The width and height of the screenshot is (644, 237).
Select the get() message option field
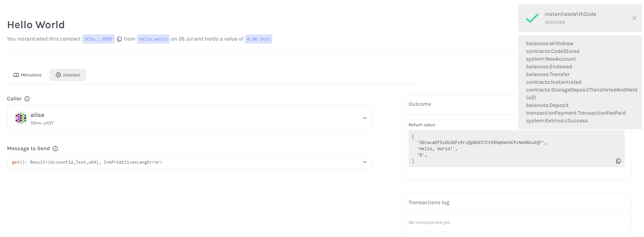[x=189, y=162]
